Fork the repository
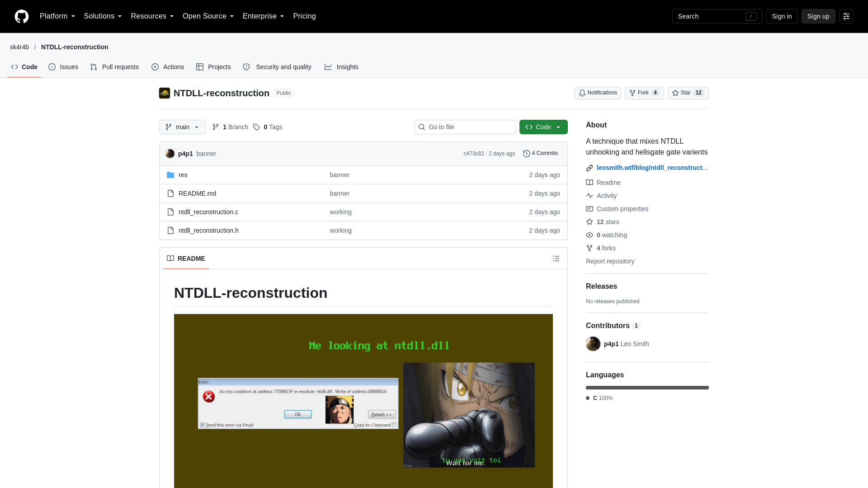Viewport: 868px width, 488px height. [x=644, y=93]
